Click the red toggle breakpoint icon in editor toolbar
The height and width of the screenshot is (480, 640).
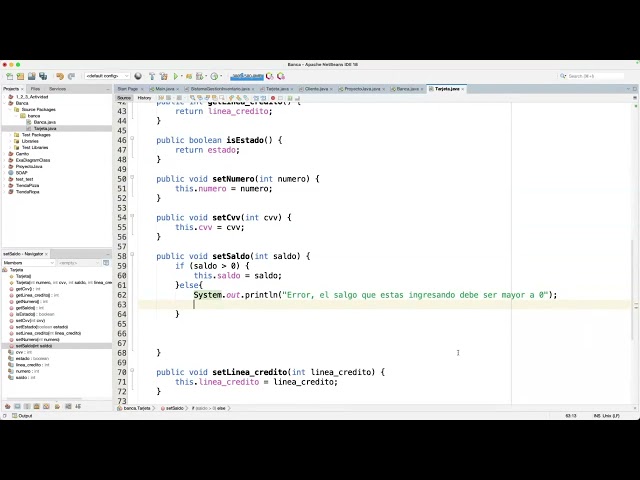(273, 98)
